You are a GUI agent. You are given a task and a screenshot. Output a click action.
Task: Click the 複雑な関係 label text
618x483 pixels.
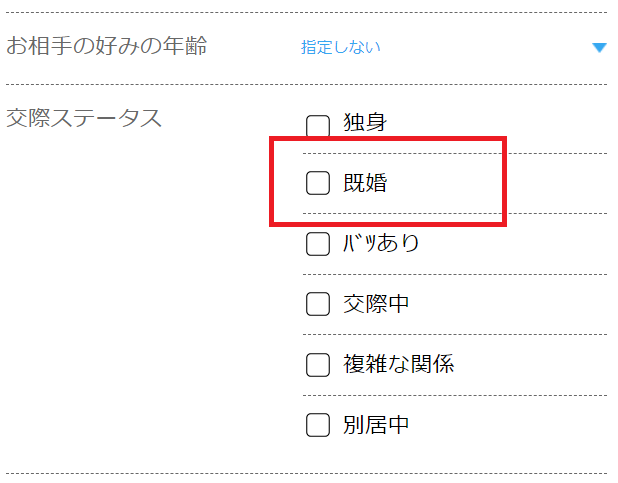(x=398, y=364)
